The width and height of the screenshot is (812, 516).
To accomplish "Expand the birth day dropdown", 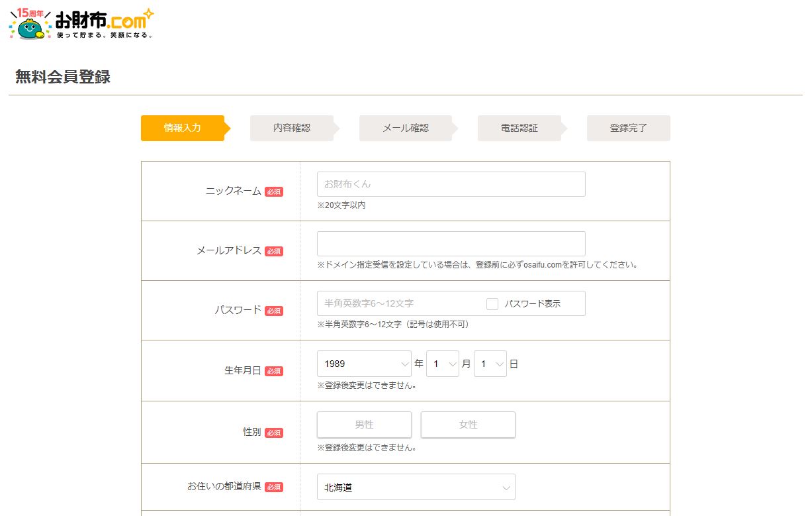I will click(x=490, y=364).
